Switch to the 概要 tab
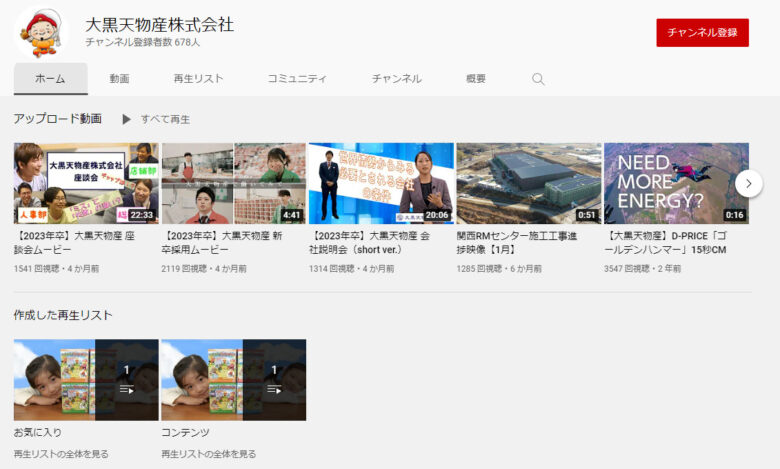Screen dimensions: 780x469 pos(476,79)
